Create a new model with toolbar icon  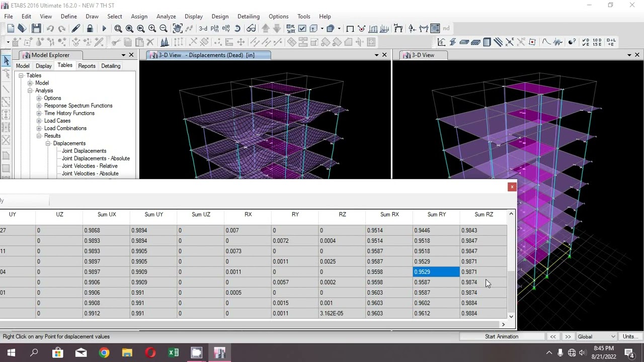10,29
